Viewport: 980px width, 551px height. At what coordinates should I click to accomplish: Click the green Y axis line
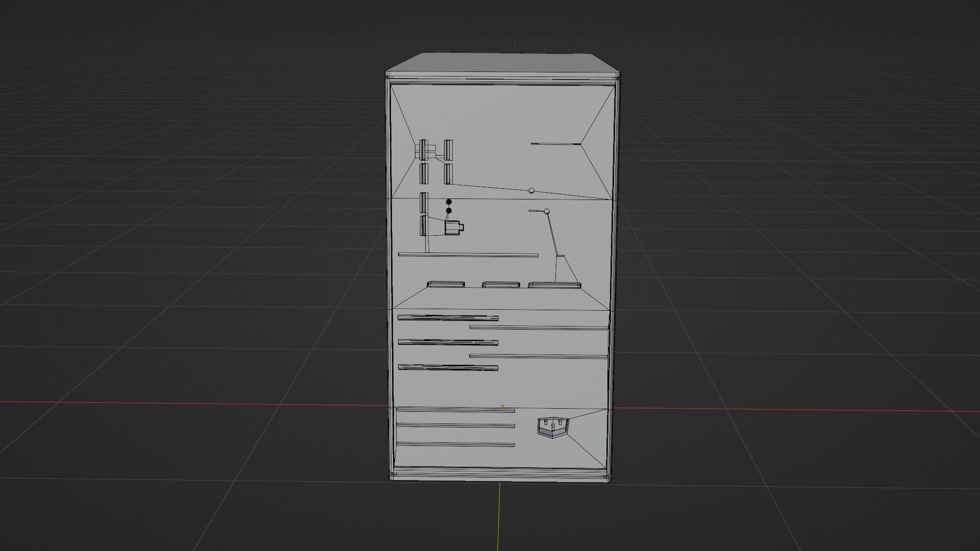498,515
